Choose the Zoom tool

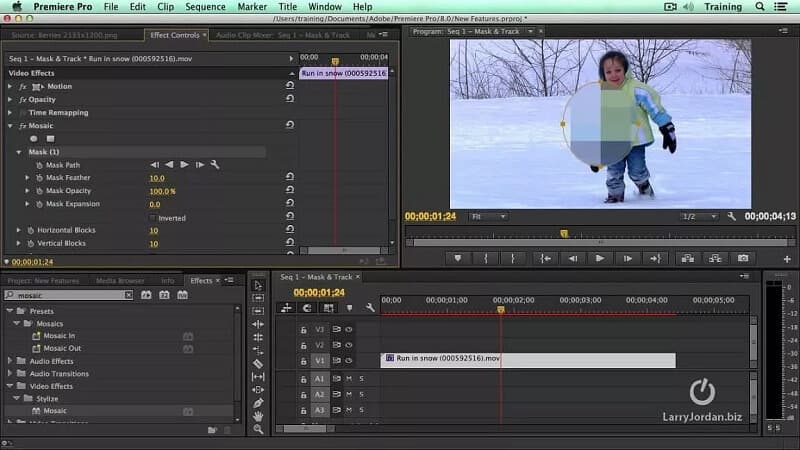pos(258,430)
